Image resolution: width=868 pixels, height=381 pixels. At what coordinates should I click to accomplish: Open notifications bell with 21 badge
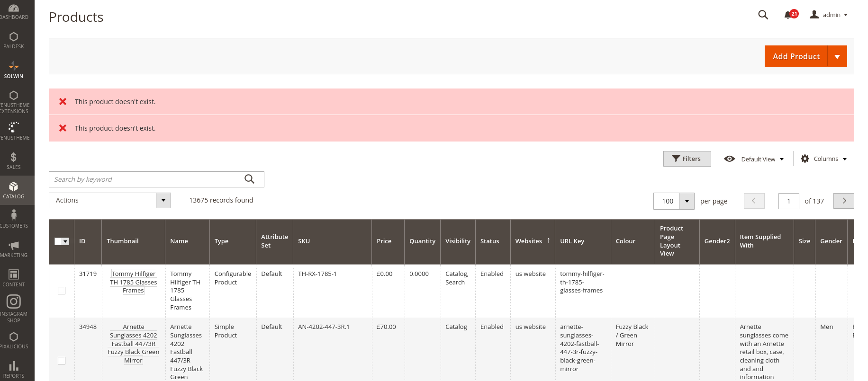[790, 15]
